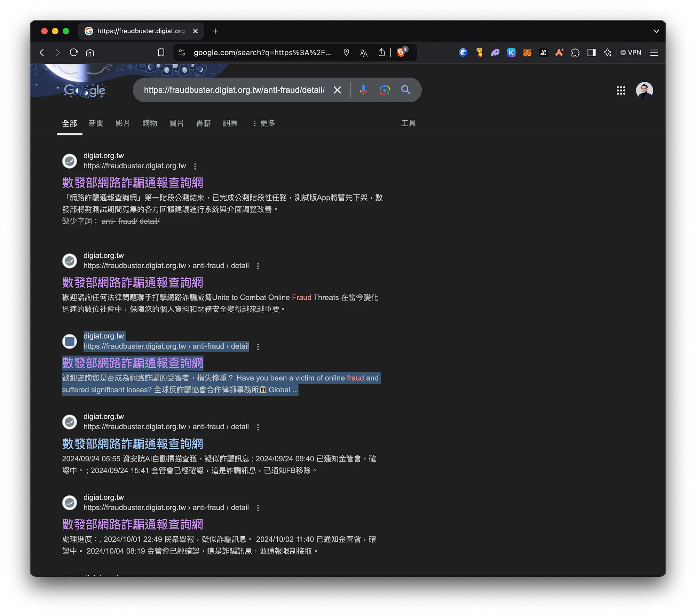Click the location permission icon
This screenshot has height=616, width=696.
pos(346,53)
